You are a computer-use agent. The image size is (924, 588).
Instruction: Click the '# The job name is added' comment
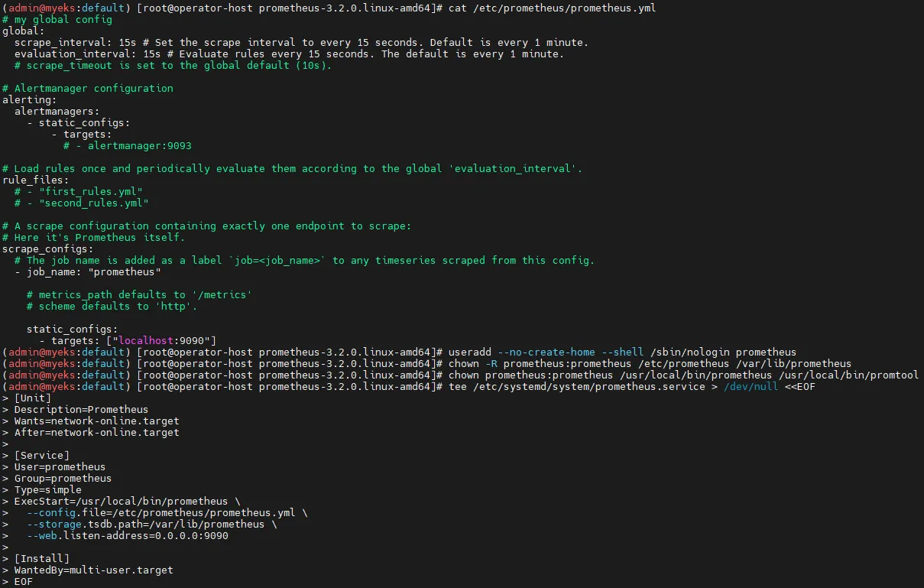[305, 260]
